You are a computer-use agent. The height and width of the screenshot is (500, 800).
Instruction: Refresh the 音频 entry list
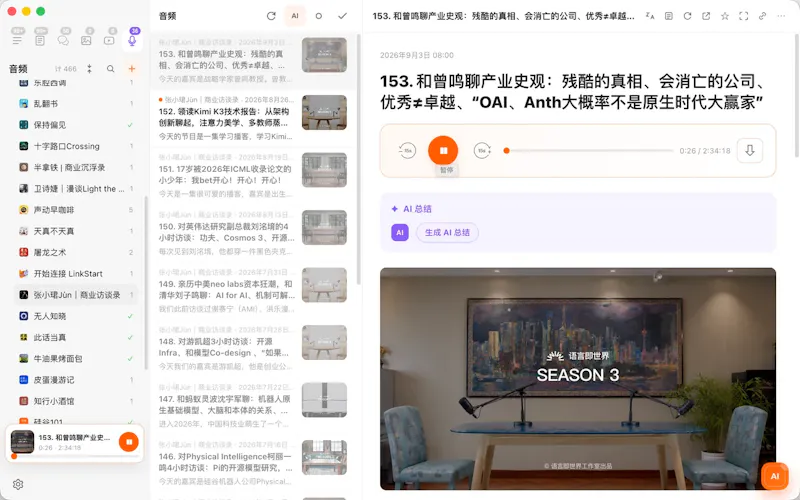271,16
